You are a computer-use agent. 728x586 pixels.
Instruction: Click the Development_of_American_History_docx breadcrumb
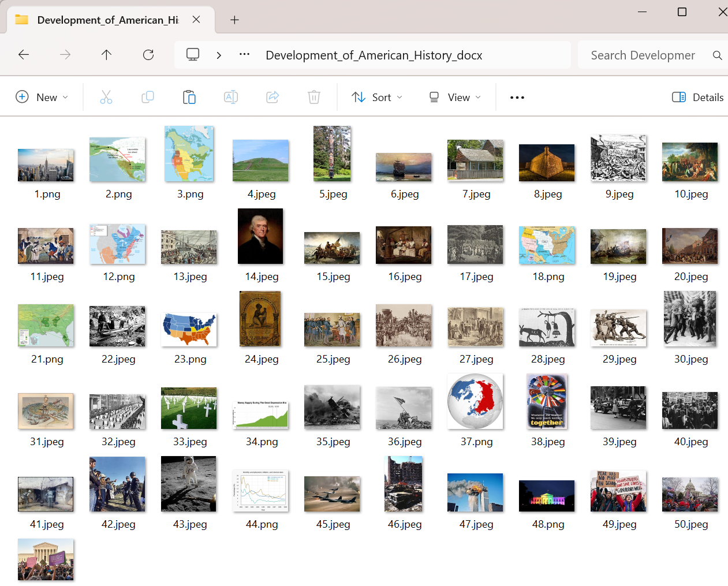tap(374, 55)
